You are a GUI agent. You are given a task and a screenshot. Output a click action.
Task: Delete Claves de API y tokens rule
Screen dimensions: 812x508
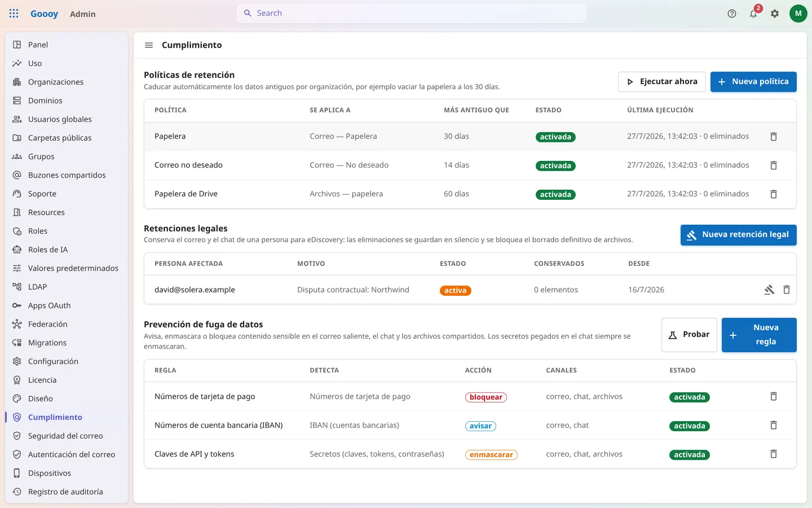pyautogui.click(x=774, y=454)
